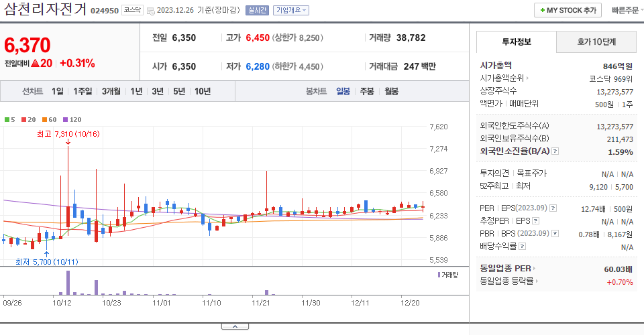The height and width of the screenshot is (335, 644).
Task: Switch to the 투자정보 tab
Action: click(x=517, y=42)
